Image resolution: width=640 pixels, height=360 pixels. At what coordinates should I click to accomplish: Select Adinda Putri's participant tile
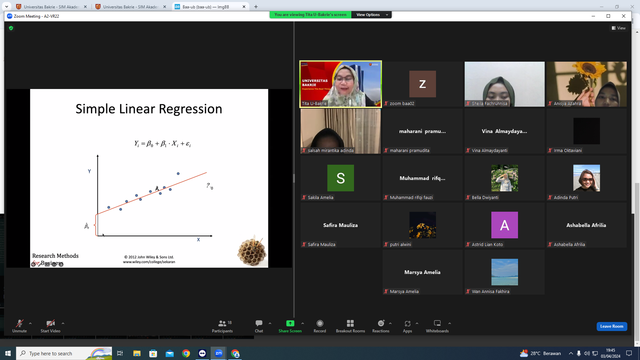click(x=587, y=178)
